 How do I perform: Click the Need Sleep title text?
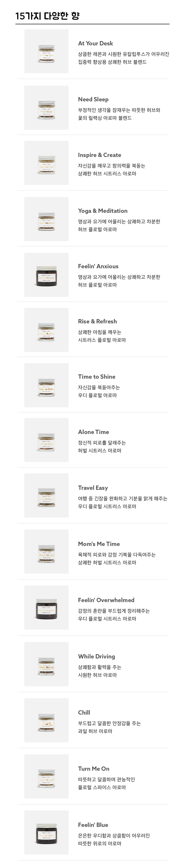tap(93, 99)
